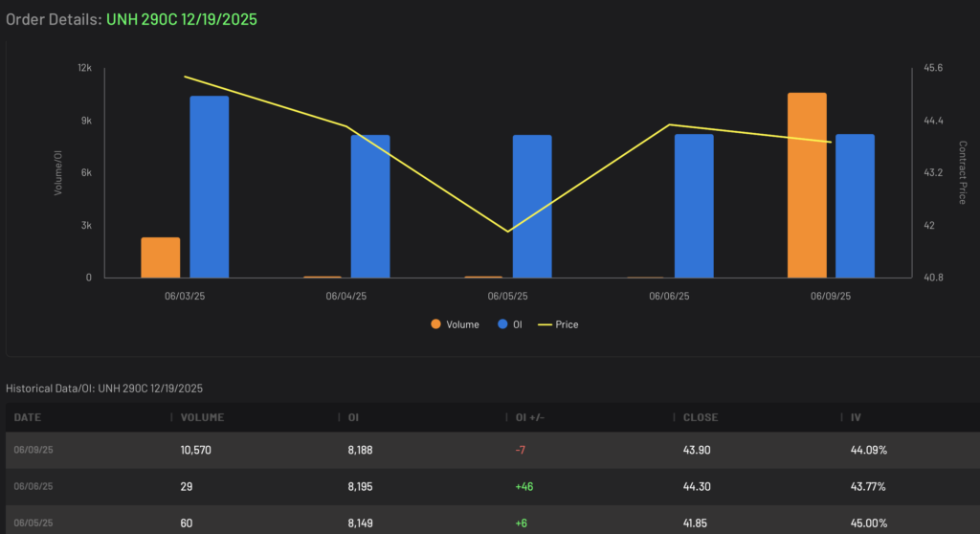Click the volume value 60
Screen dimensions: 980x534
[187, 523]
